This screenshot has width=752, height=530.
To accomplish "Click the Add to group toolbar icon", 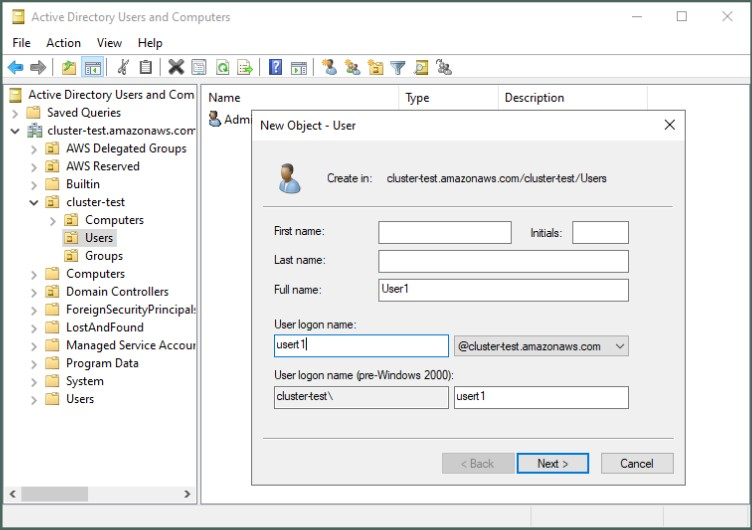I will coord(444,67).
